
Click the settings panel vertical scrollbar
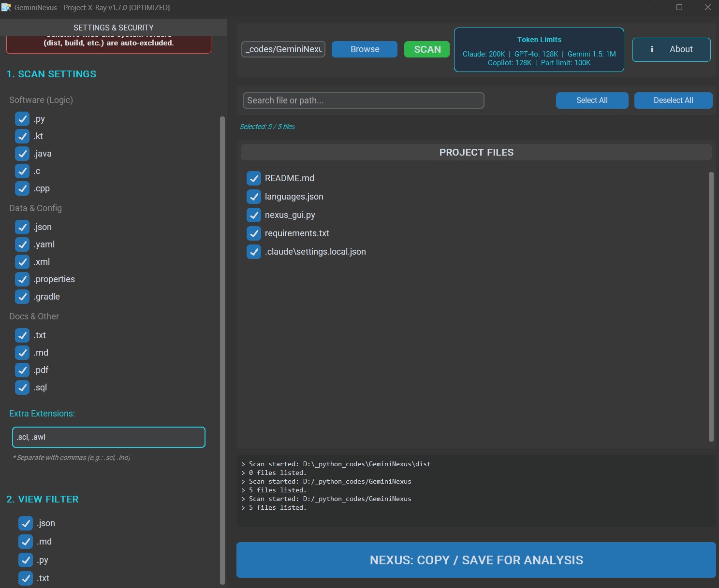coord(222,350)
